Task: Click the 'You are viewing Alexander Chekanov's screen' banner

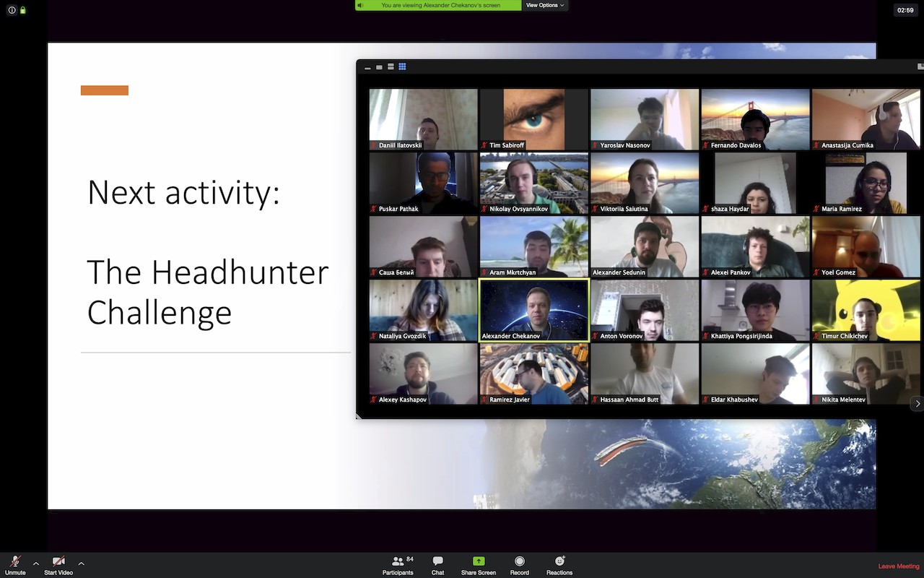Action: [x=438, y=5]
